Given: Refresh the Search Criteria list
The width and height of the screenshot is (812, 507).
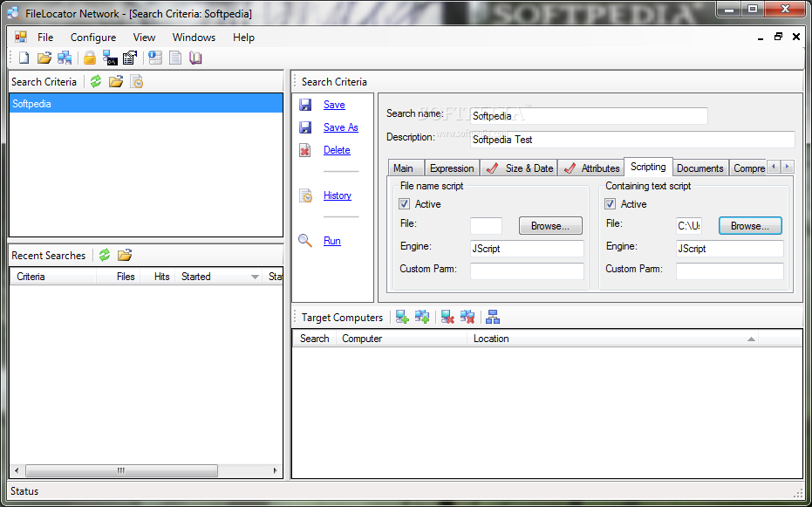Looking at the screenshot, I should coord(96,81).
